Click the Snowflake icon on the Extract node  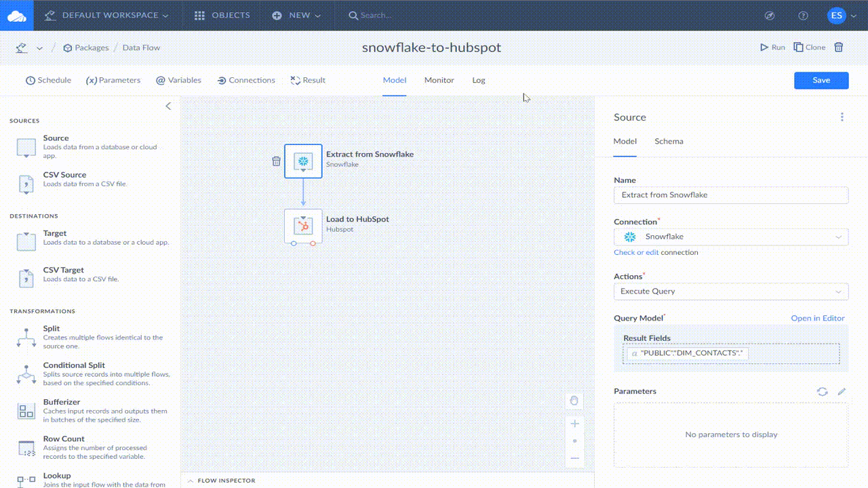point(303,161)
